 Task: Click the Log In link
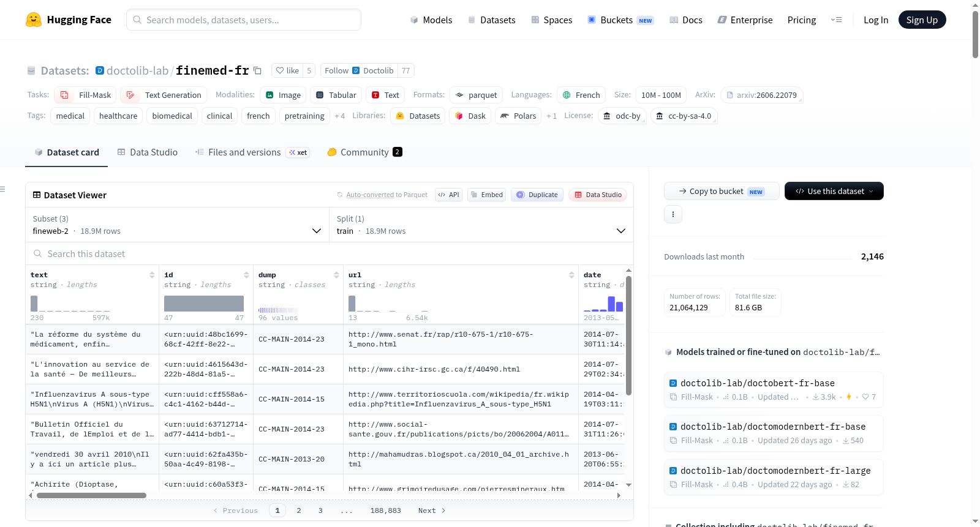[x=876, y=20]
